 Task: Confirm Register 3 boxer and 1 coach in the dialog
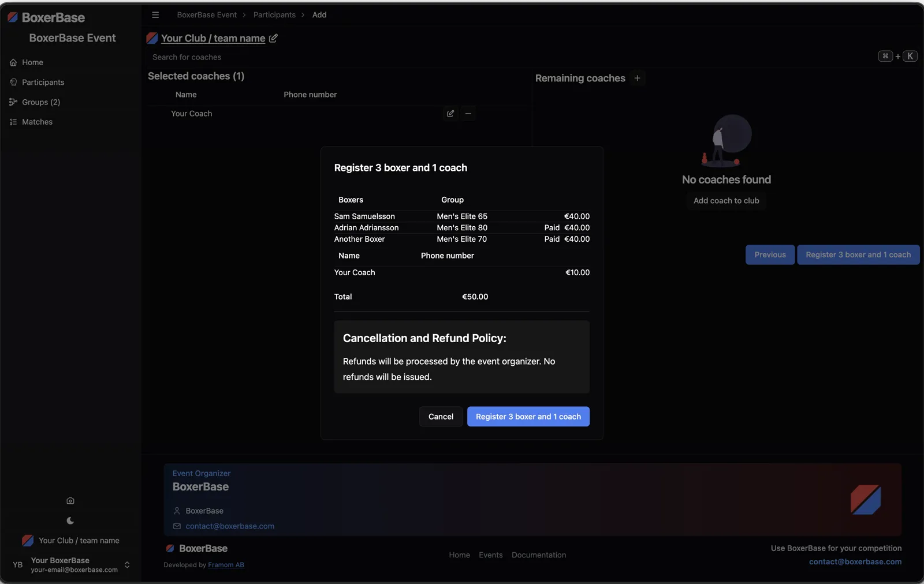pos(528,417)
